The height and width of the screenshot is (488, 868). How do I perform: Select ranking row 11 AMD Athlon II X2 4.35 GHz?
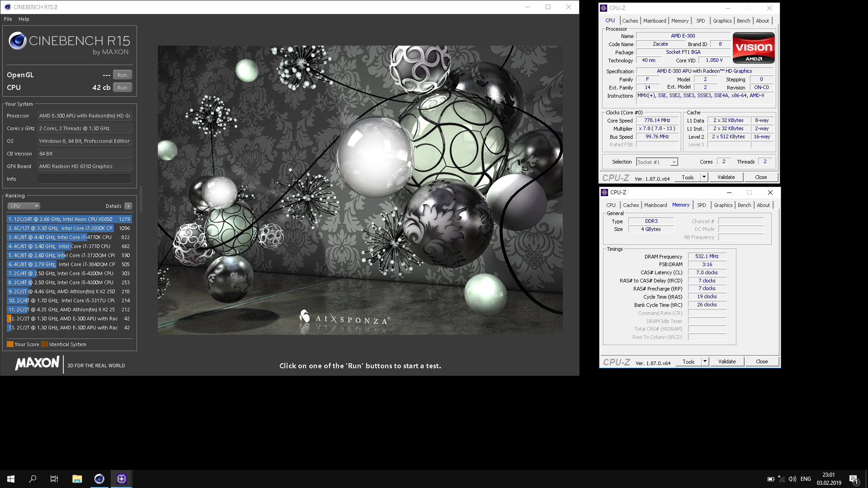(x=69, y=310)
